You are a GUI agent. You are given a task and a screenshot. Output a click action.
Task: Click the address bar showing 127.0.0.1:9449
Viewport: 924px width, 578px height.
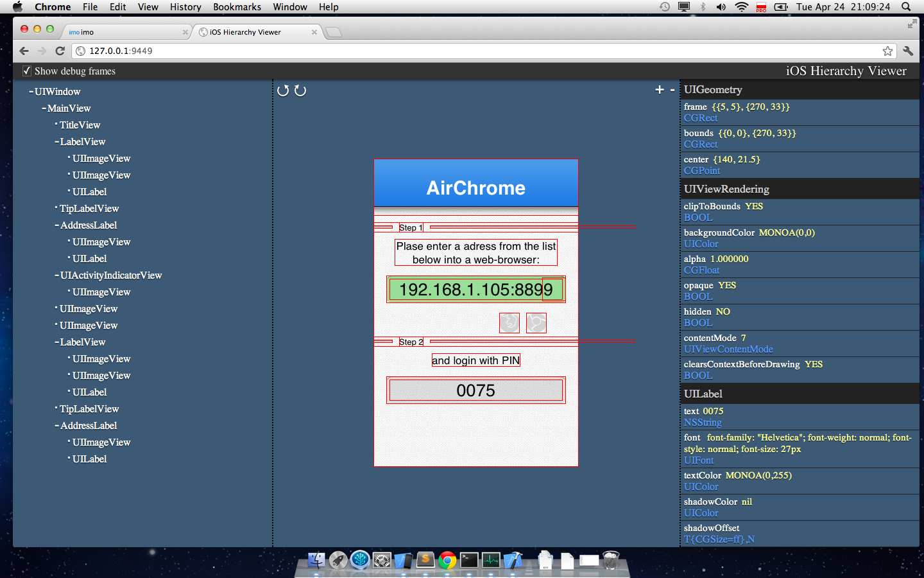(483, 51)
